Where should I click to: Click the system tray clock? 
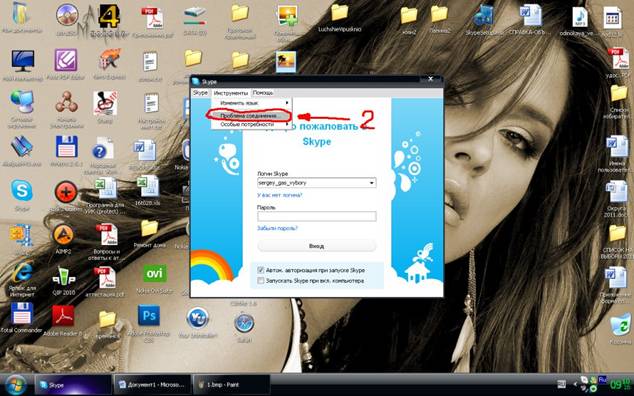[621, 384]
